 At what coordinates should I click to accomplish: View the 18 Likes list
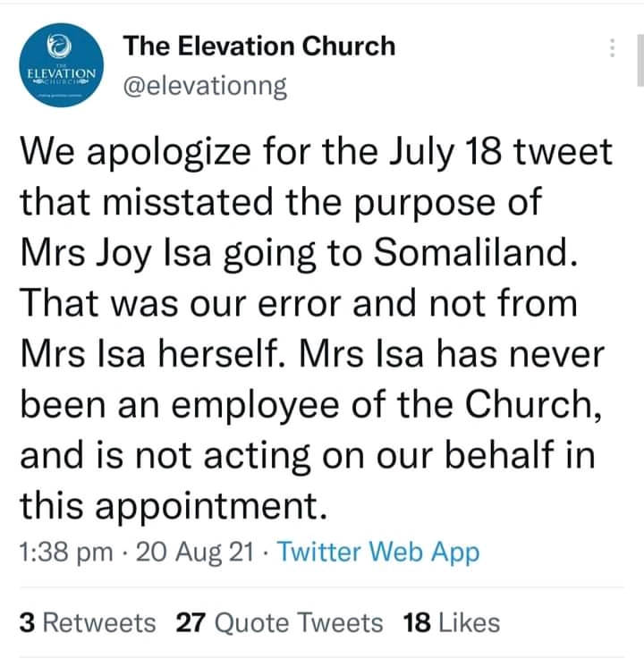(452, 622)
